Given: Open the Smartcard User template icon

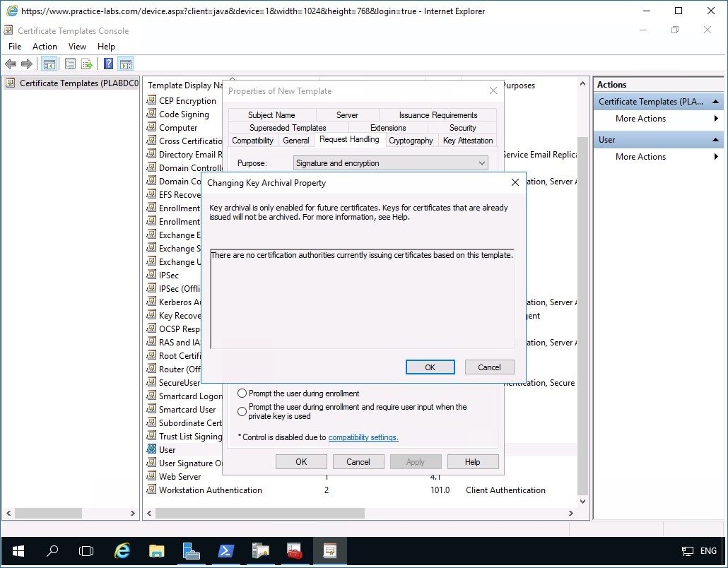Looking at the screenshot, I should (x=151, y=409).
